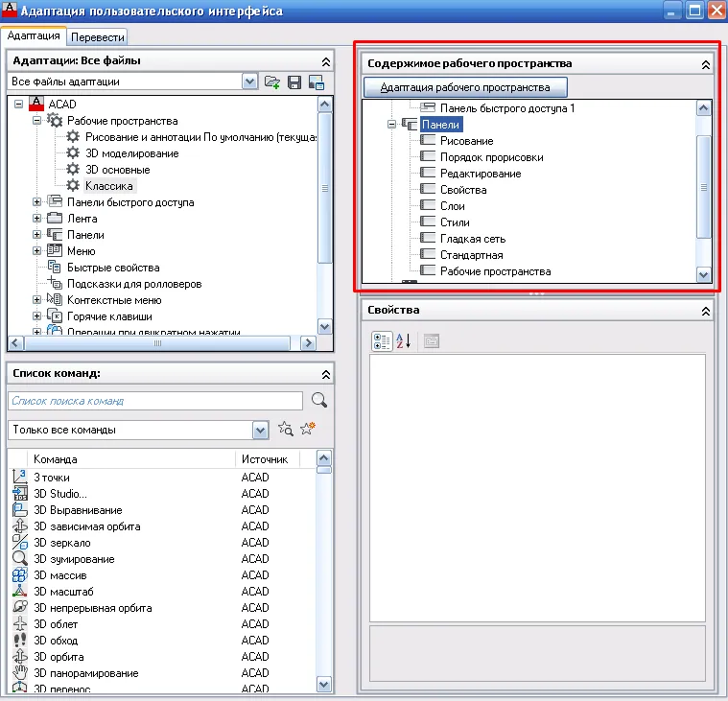
Task: Click the 3D панорамирование hand icon
Action: [19, 672]
